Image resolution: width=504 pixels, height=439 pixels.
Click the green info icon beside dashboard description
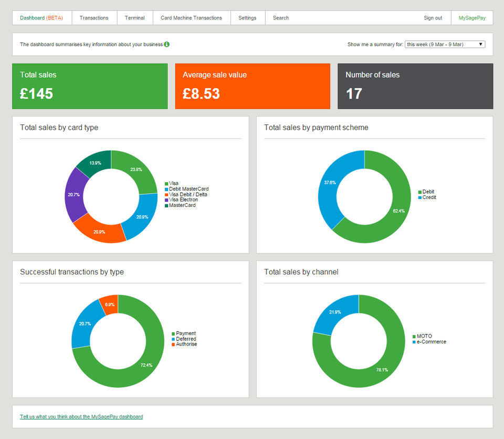point(166,45)
